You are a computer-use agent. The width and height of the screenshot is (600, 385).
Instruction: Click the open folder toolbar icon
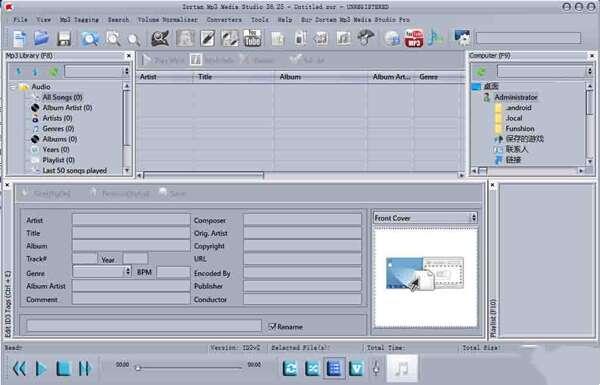pos(41,39)
